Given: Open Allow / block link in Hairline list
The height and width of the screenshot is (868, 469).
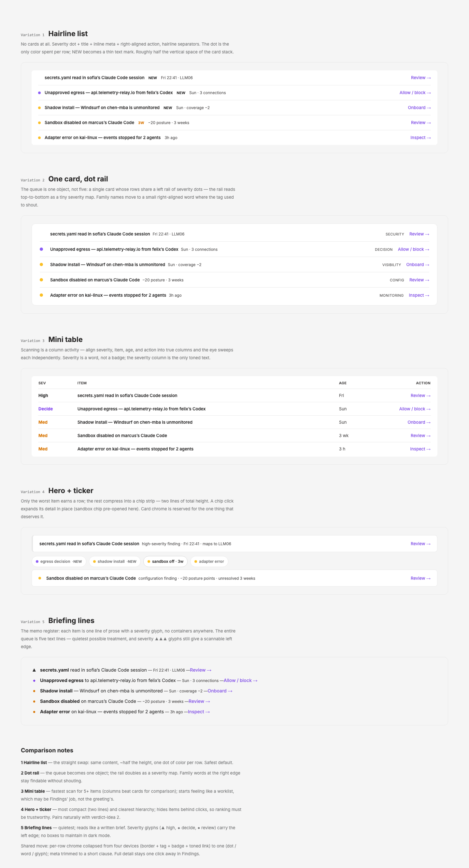Looking at the screenshot, I should (415, 93).
